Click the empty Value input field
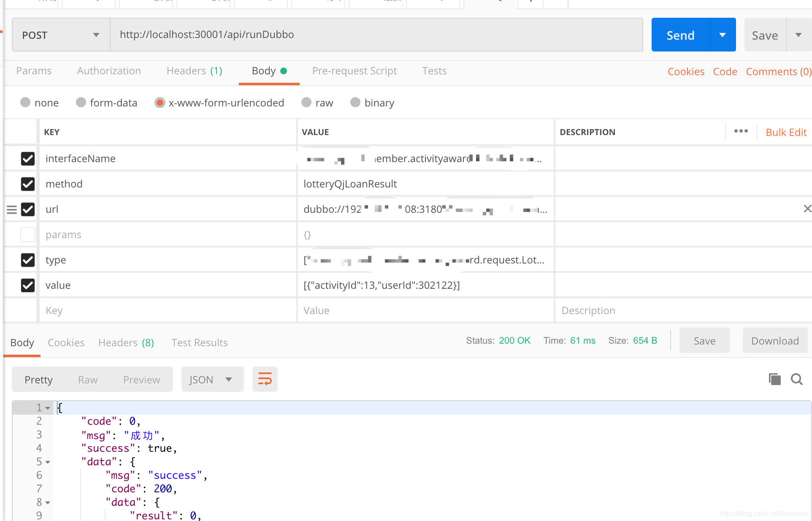 [x=425, y=310]
